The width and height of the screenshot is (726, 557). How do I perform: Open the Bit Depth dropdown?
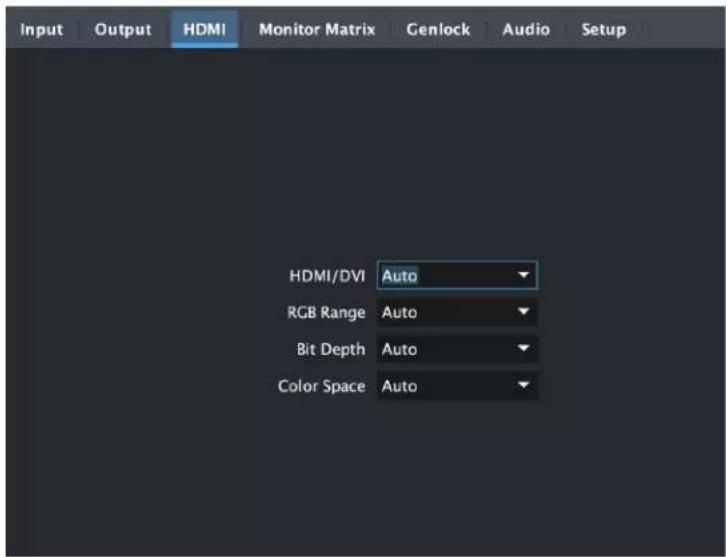[x=457, y=349]
